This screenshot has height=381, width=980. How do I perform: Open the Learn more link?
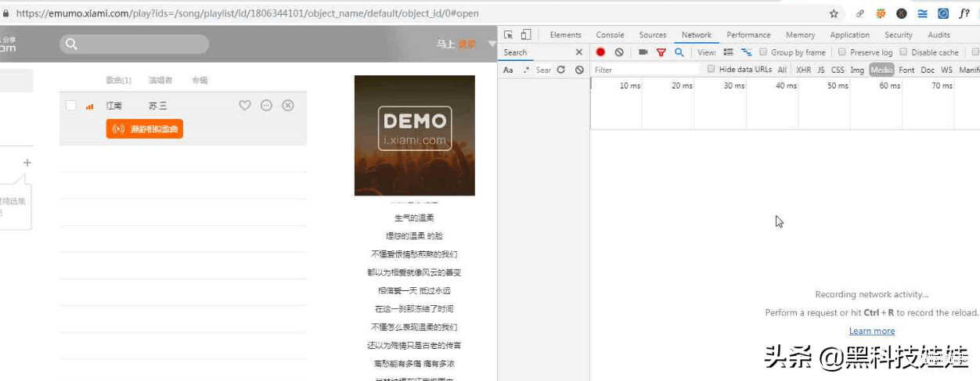coord(871,331)
